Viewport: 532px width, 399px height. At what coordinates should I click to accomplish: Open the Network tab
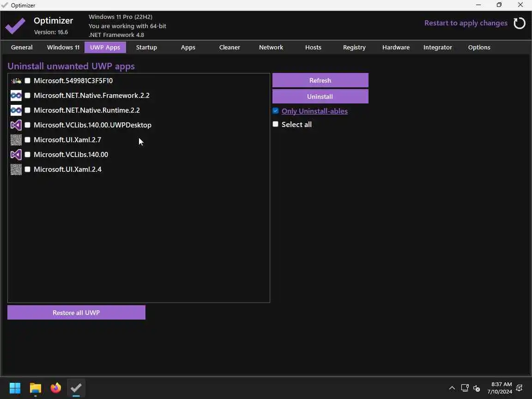[x=271, y=48]
